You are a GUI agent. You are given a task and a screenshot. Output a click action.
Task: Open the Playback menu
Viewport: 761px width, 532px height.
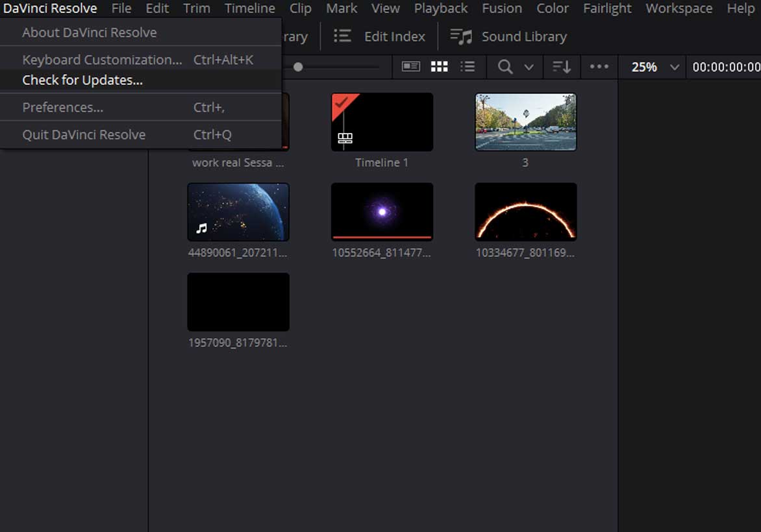coord(441,8)
